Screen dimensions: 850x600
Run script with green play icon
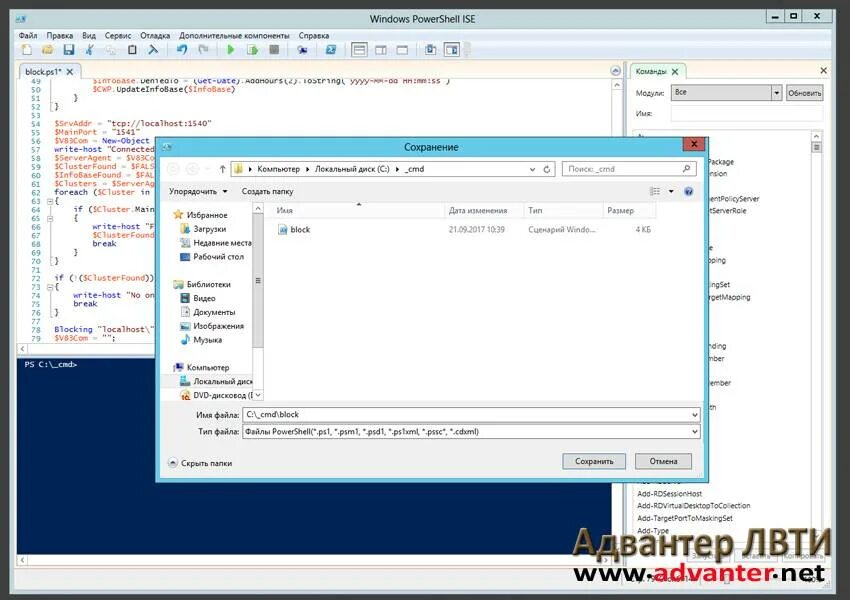(x=230, y=50)
